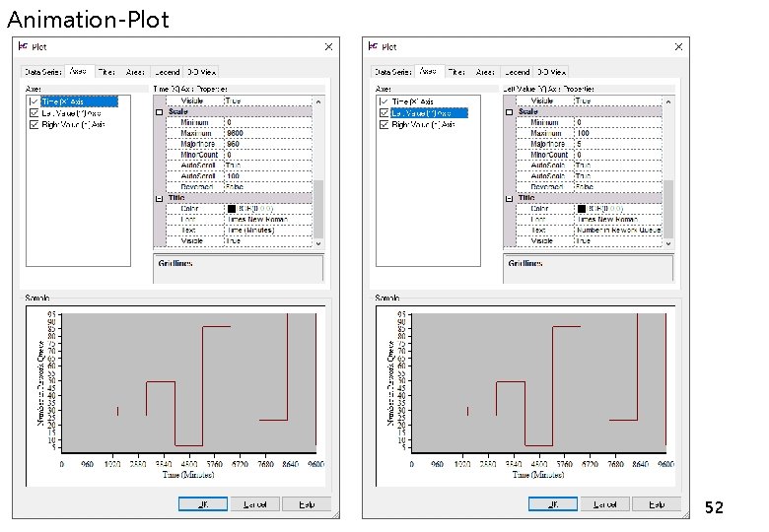Open 3-D View tab in right Plot dialog
This screenshot has height=532, width=769.
pyautogui.click(x=551, y=72)
